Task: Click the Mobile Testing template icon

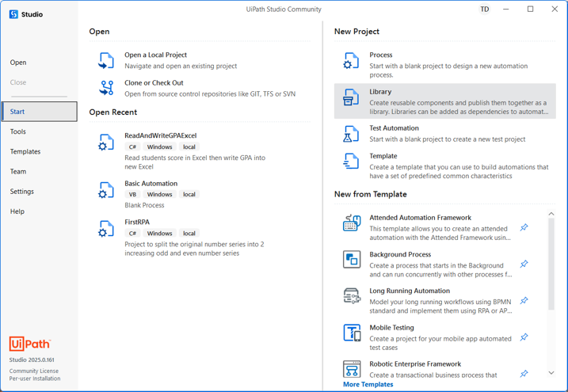Action: [x=352, y=333]
